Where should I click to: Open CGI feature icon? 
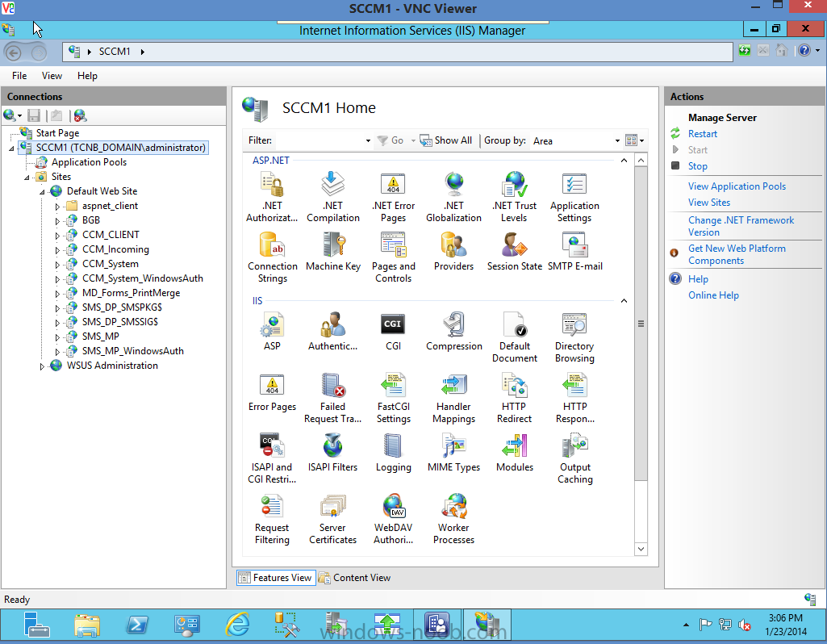(393, 331)
